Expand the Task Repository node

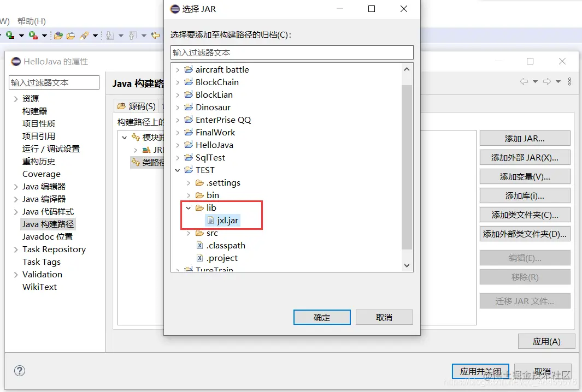(16, 250)
